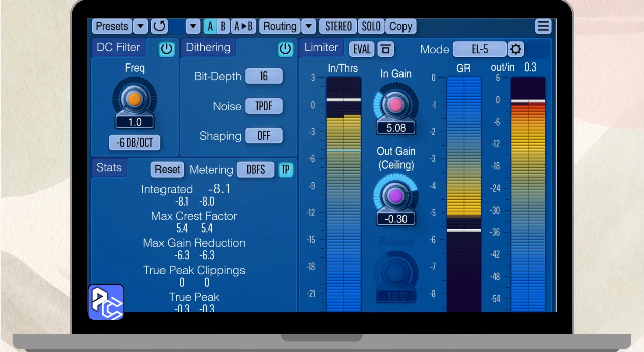Switch to the Stats tab
Image resolution: width=644 pixels, height=352 pixels.
pos(109,168)
